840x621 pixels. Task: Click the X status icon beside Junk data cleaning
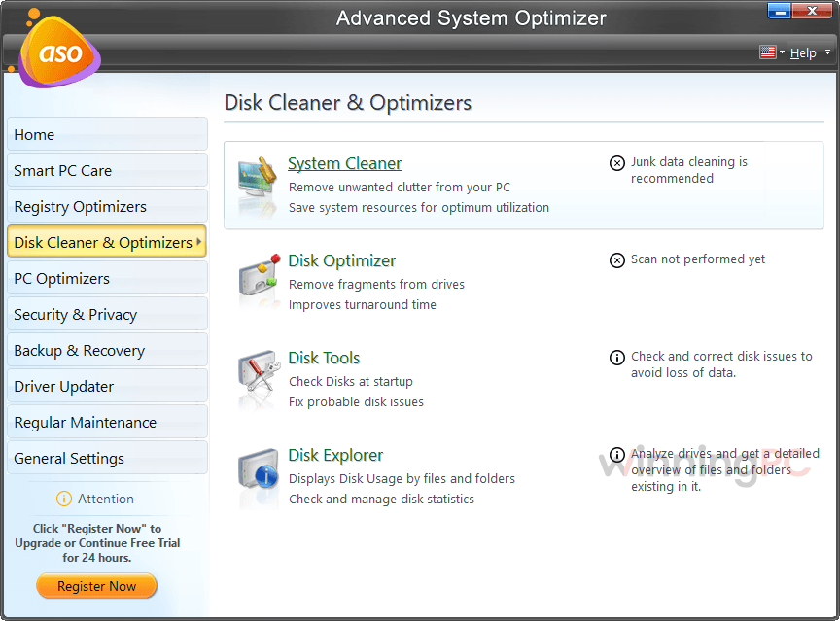[617, 162]
